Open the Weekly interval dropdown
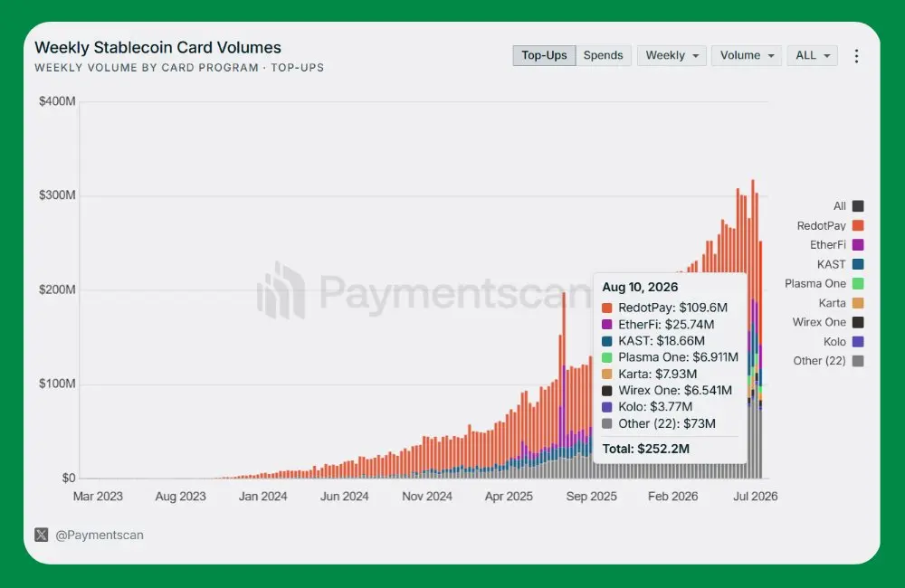Screen dimensions: 905x588 point(672,55)
